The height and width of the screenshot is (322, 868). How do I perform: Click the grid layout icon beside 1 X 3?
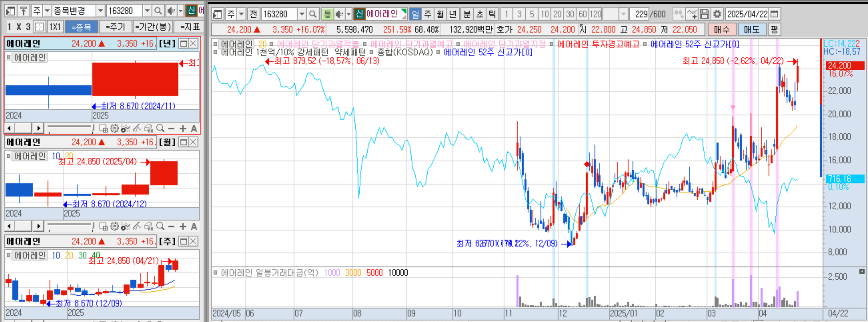[39, 27]
